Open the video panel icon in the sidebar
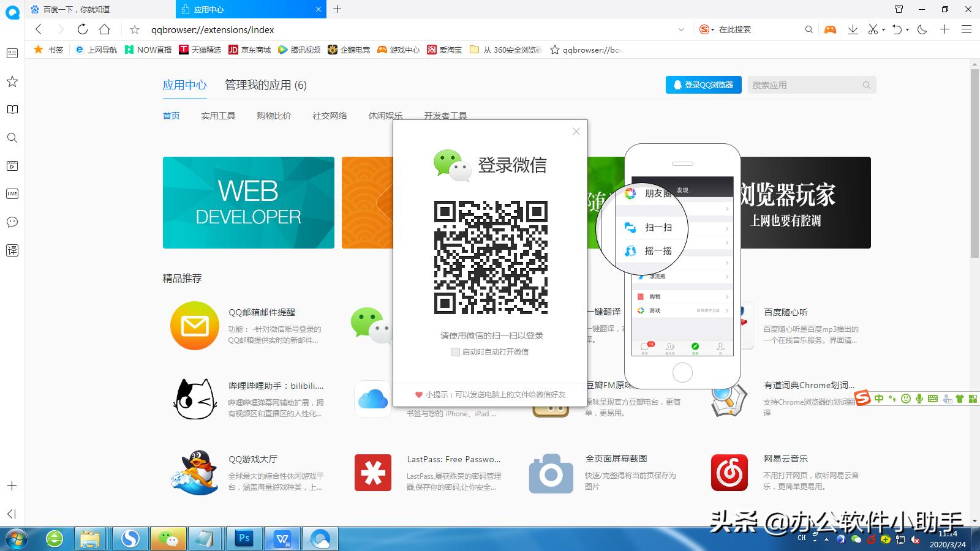This screenshot has width=980, height=551. (12, 165)
